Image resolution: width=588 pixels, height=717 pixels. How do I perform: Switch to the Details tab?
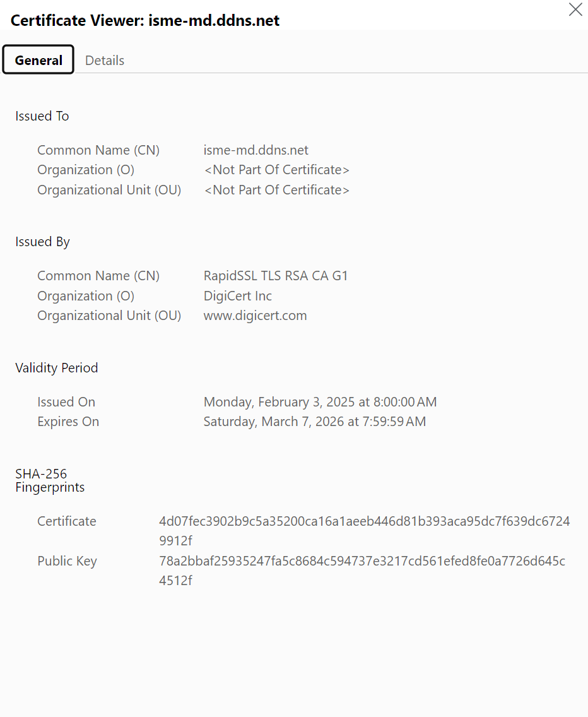105,61
